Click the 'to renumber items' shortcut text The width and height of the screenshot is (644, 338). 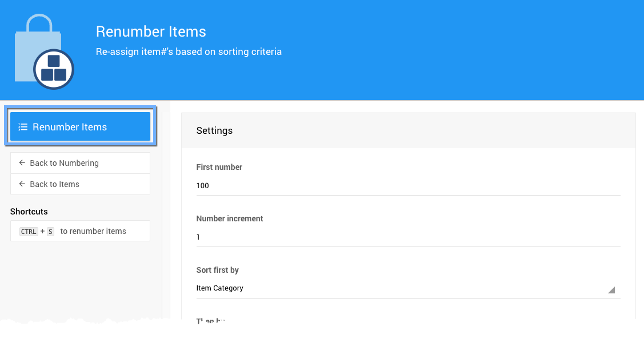(x=93, y=232)
